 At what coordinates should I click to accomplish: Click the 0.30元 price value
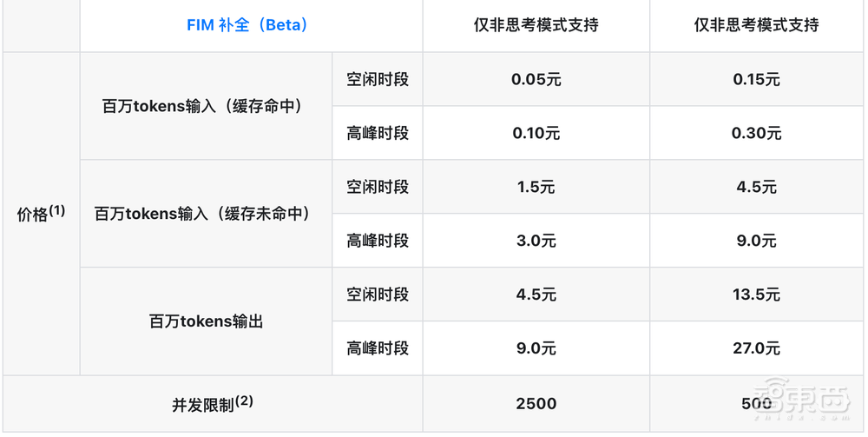757,134
